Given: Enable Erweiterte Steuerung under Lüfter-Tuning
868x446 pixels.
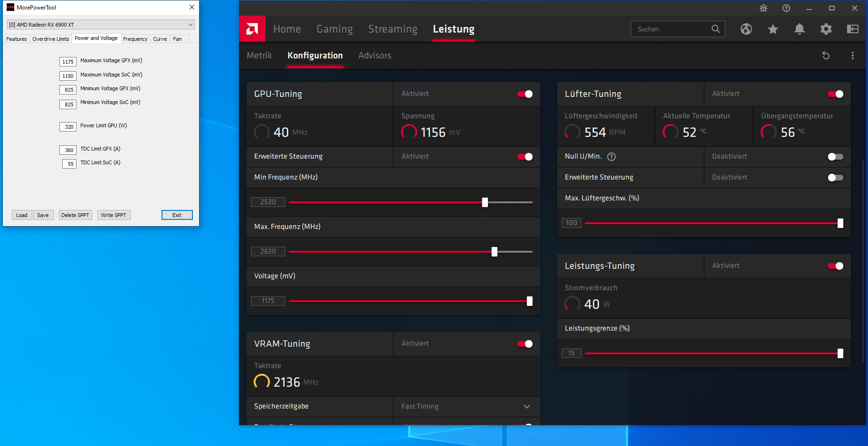Looking at the screenshot, I should pos(836,178).
